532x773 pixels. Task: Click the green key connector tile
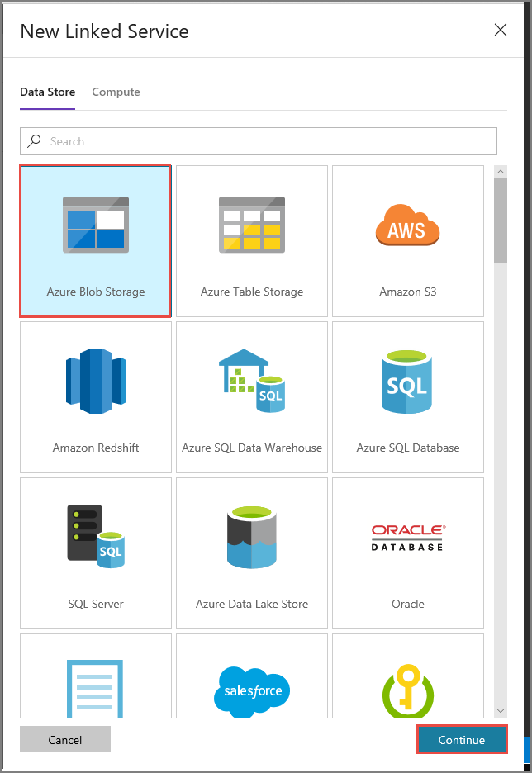pos(407,685)
